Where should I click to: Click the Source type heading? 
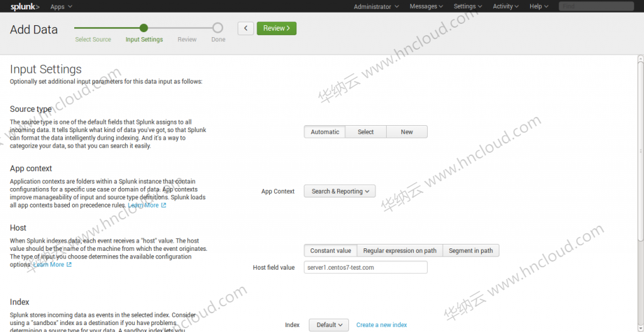click(31, 109)
